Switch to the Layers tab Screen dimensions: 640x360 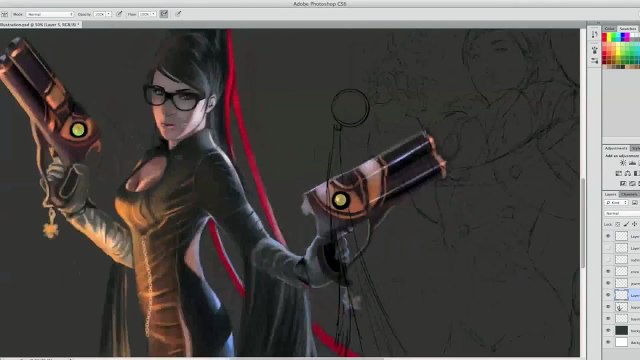point(611,194)
